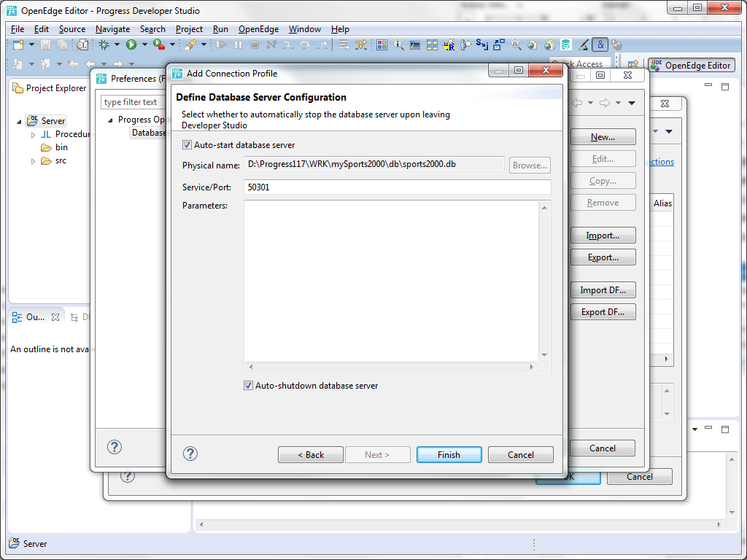Image resolution: width=747 pixels, height=560 pixels.
Task: Click the pen-and-brush tool icon in the toolbar
Action: click(190, 44)
